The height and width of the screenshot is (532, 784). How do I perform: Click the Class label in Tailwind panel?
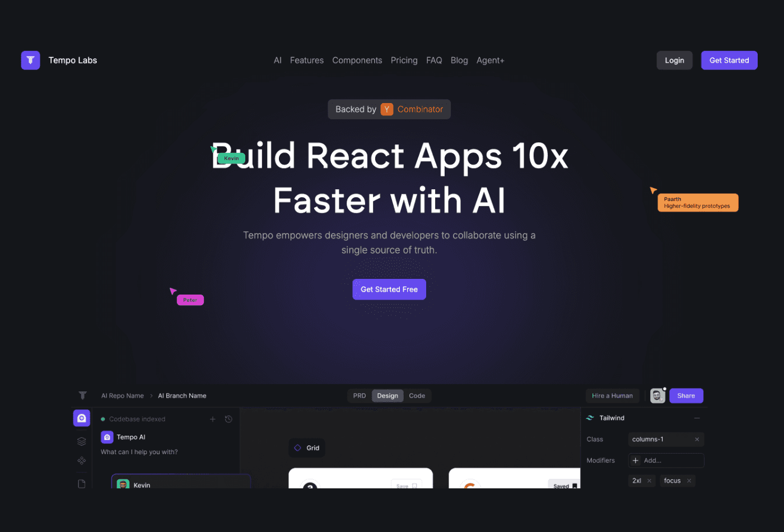coord(595,440)
